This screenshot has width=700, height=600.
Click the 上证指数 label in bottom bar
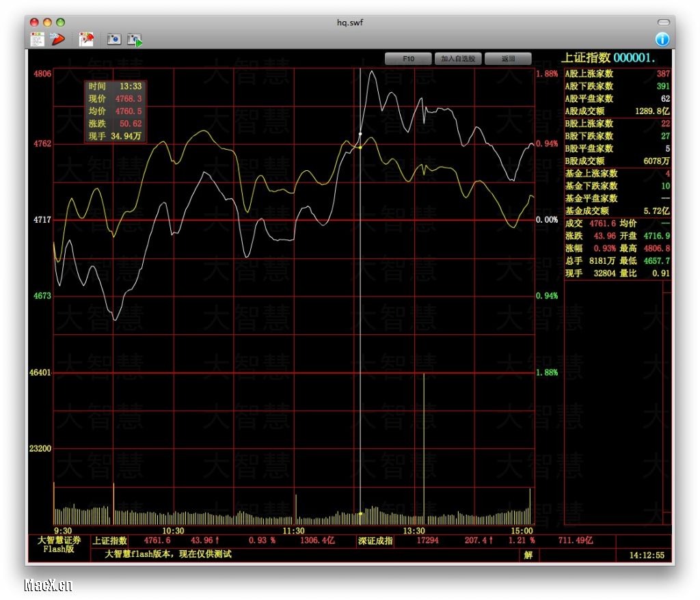(110, 541)
